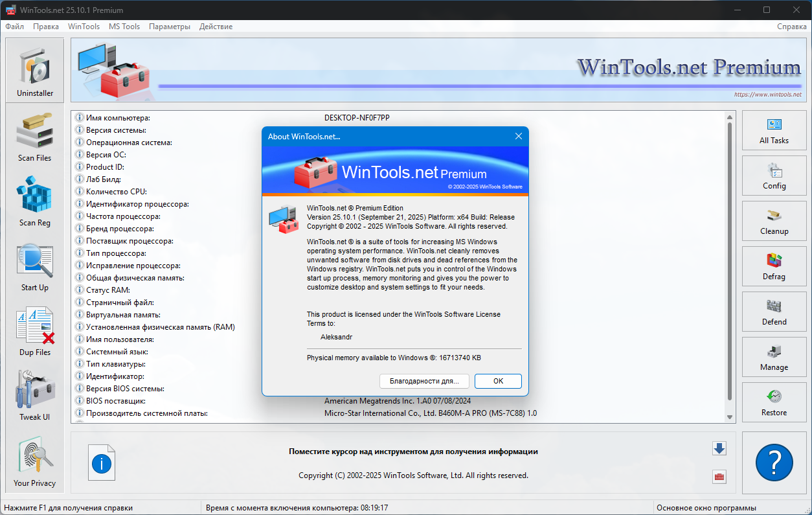Select the Tweak UI tool
Screen dimensions: 812x515
point(35,396)
